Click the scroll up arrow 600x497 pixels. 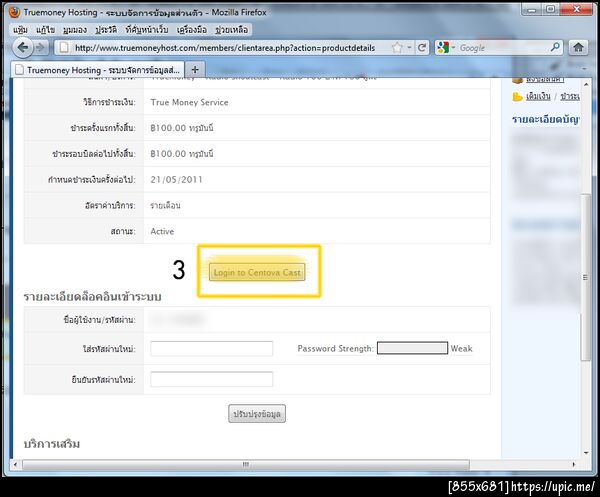pyautogui.click(x=586, y=84)
